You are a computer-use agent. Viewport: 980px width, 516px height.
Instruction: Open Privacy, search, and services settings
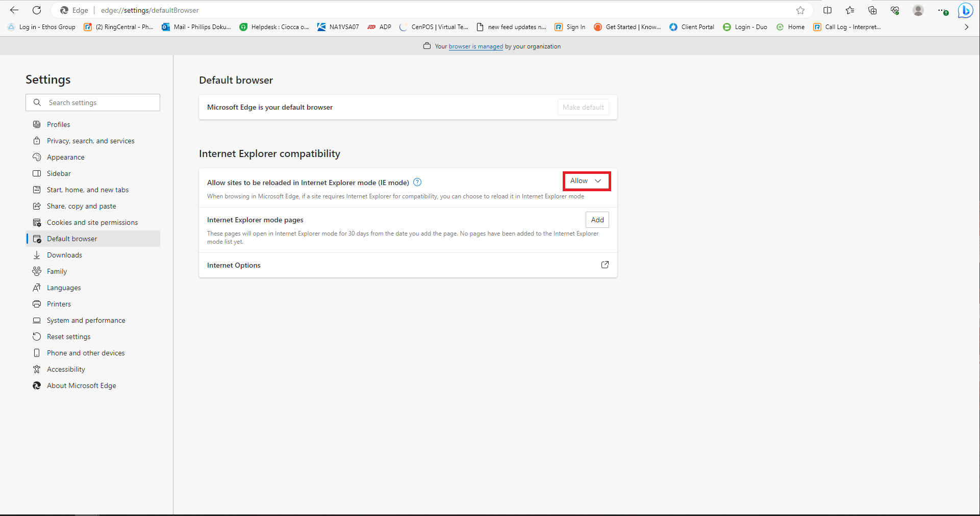[x=93, y=141]
